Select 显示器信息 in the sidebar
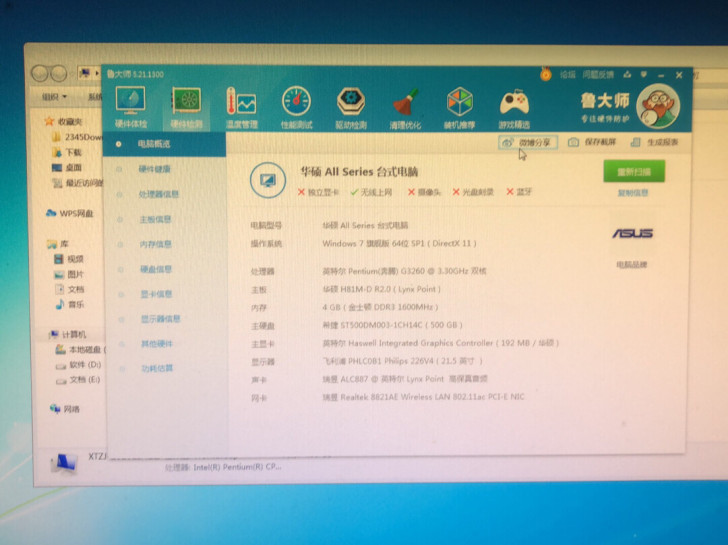The image size is (728, 545). coord(161,318)
